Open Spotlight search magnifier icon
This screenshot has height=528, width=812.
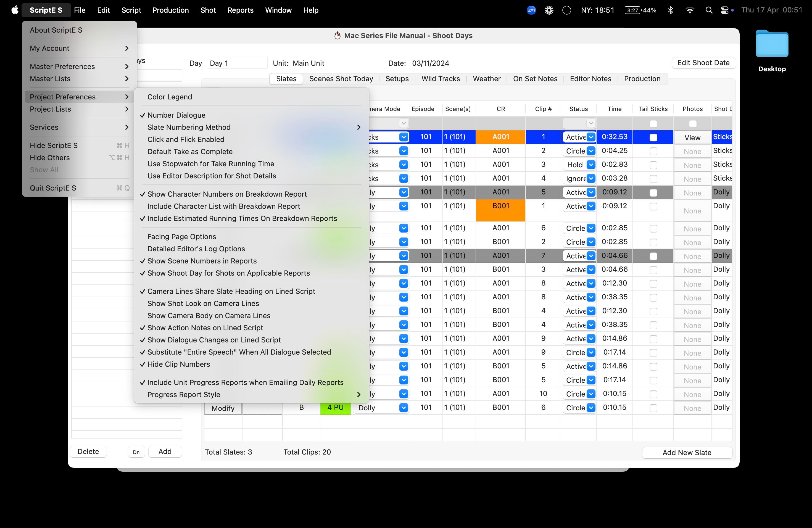point(709,10)
